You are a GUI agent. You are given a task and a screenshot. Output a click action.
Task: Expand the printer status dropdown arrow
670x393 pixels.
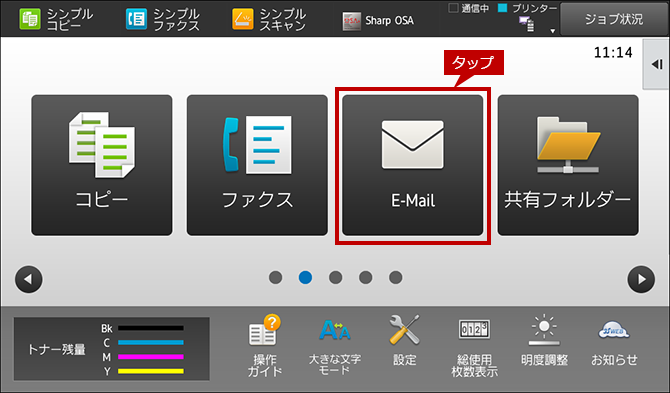(x=552, y=31)
